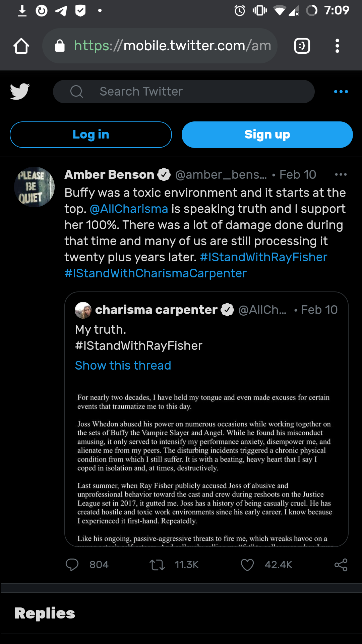
Task: Tap the Twitter bird logo
Action: tap(20, 92)
